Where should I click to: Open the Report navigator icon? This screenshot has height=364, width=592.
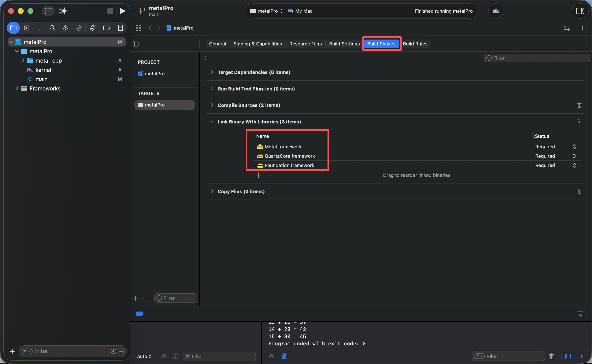pyautogui.click(x=120, y=28)
